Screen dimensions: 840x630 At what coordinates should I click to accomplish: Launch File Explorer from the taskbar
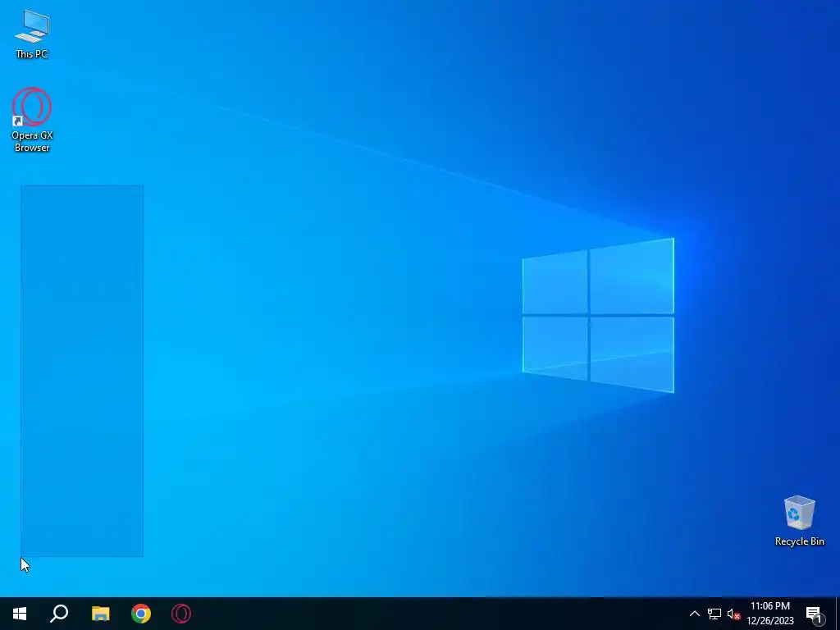[100, 614]
